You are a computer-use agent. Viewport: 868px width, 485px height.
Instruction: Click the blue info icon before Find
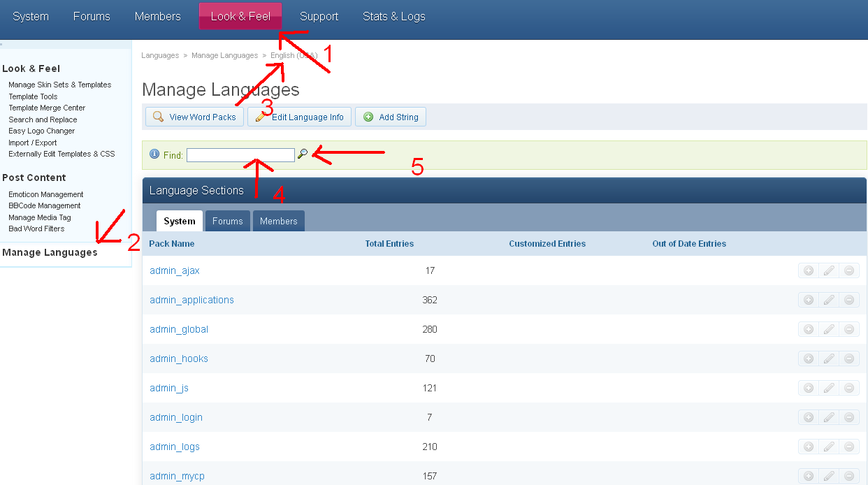click(154, 154)
